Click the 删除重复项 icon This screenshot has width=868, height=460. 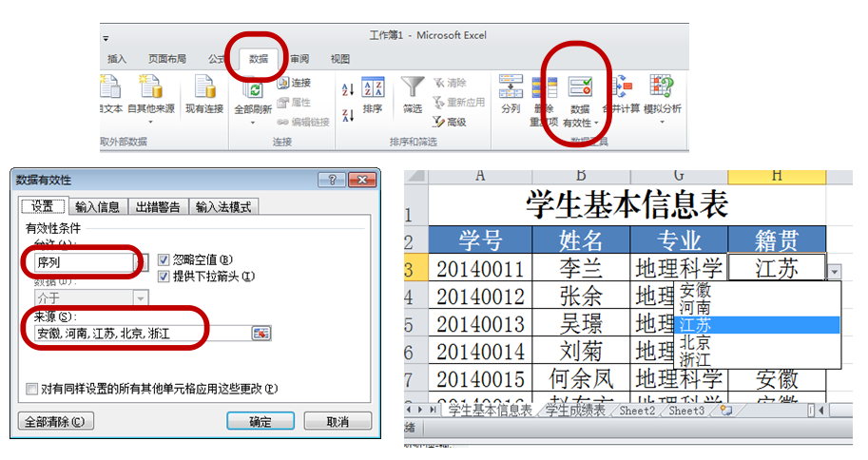(x=544, y=87)
